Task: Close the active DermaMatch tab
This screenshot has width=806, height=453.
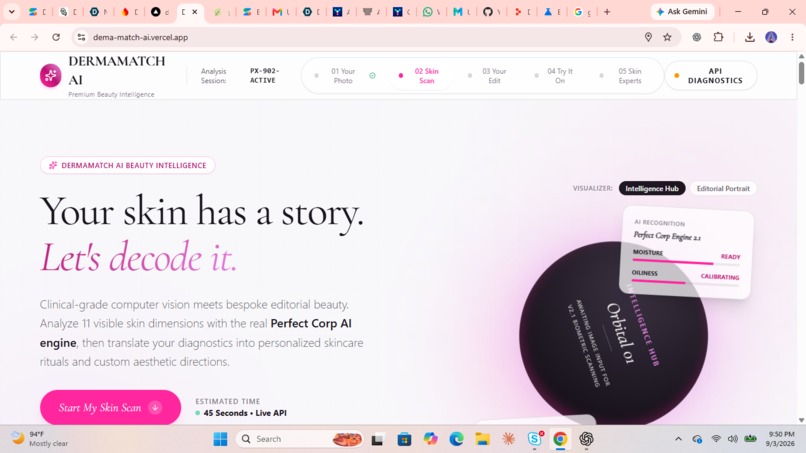Action: [195, 12]
